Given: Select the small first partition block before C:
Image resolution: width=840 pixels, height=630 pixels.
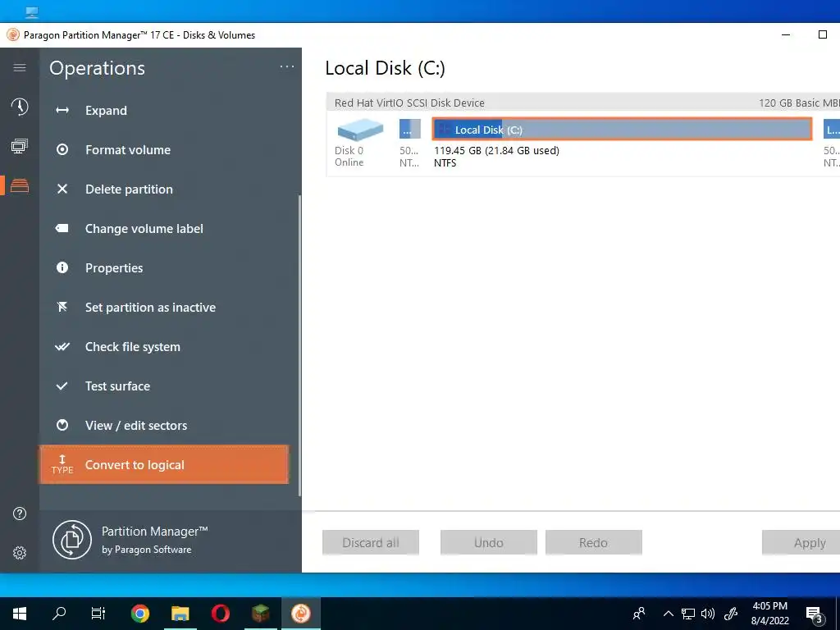Looking at the screenshot, I should [410, 129].
